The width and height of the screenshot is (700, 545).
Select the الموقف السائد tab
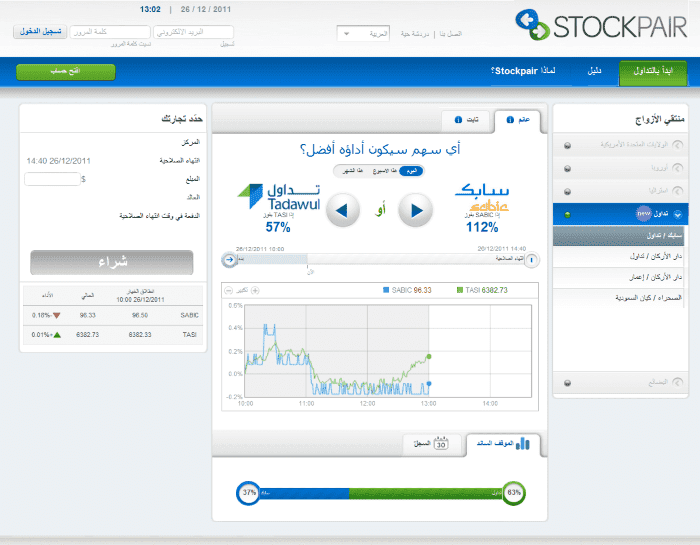pyautogui.click(x=503, y=444)
